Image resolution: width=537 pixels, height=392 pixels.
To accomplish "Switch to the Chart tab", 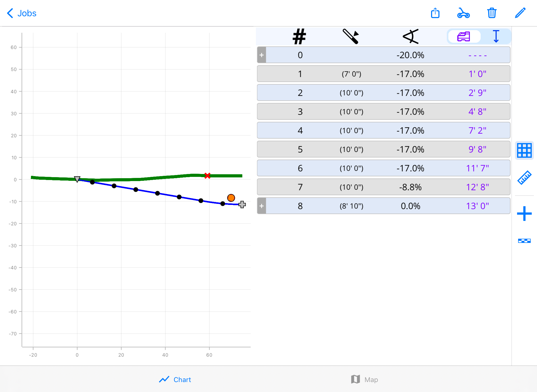I will pyautogui.click(x=175, y=379).
